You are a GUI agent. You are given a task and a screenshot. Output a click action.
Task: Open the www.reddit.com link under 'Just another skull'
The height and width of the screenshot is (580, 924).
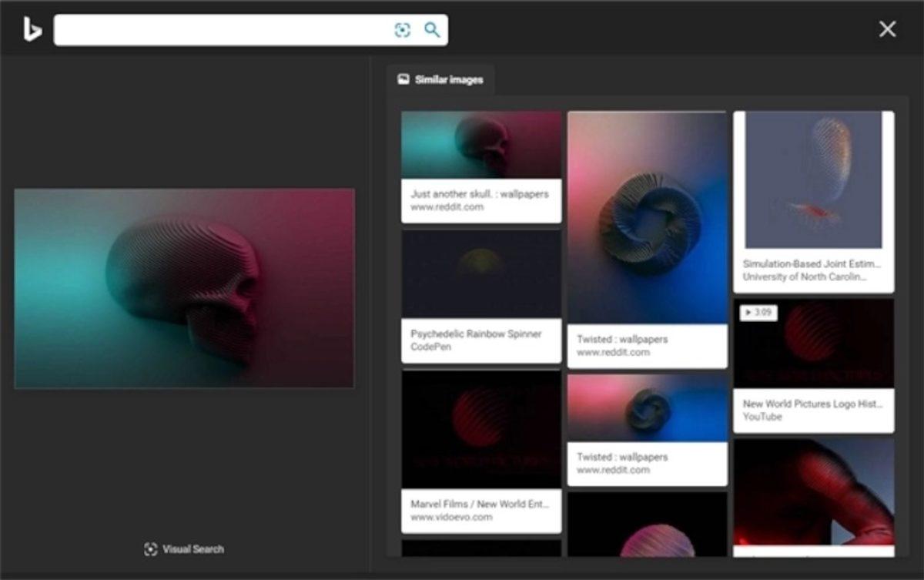tap(447, 207)
